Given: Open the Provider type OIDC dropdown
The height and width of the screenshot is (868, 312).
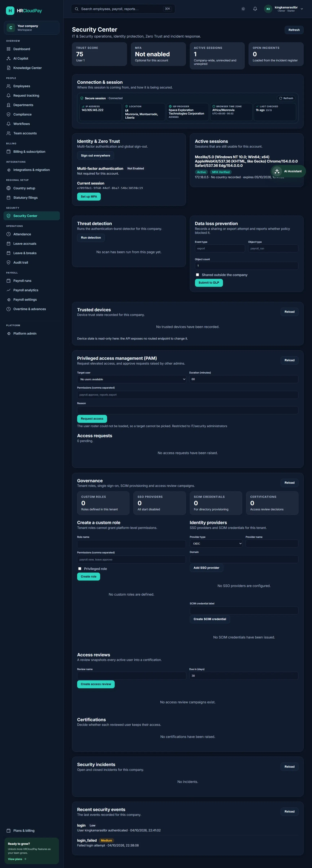Looking at the screenshot, I should (x=216, y=544).
